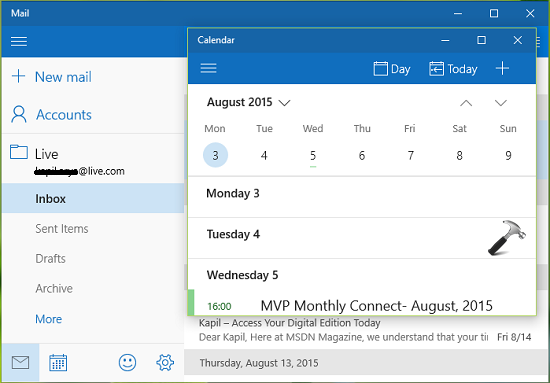Click the New mail label
Viewport: 550px width, 383px height.
[x=63, y=77]
